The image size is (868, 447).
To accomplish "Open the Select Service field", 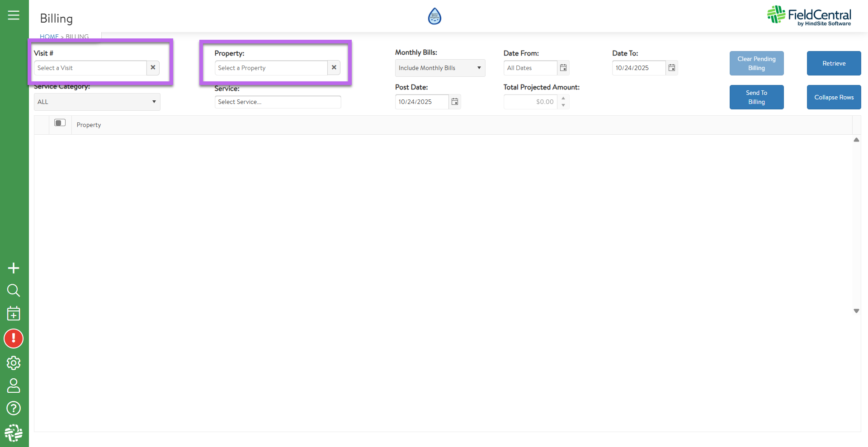I will coord(278,102).
